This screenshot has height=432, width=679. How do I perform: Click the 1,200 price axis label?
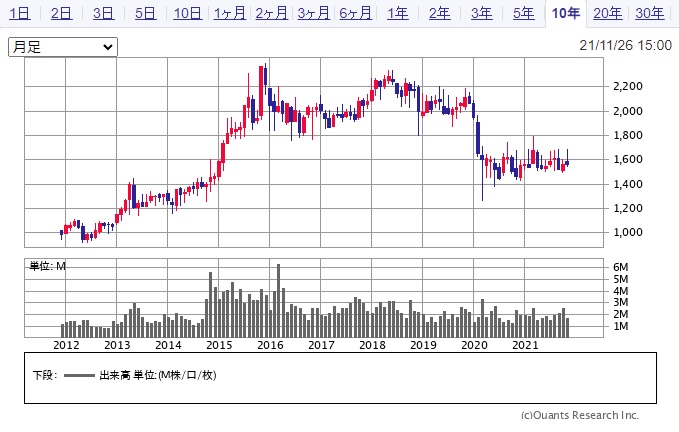pyautogui.click(x=627, y=208)
